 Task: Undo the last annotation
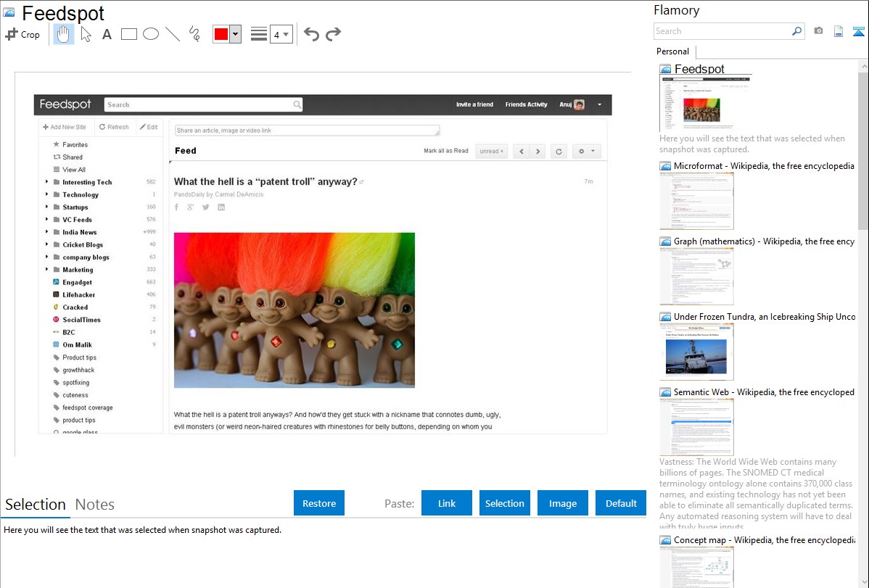click(x=311, y=34)
